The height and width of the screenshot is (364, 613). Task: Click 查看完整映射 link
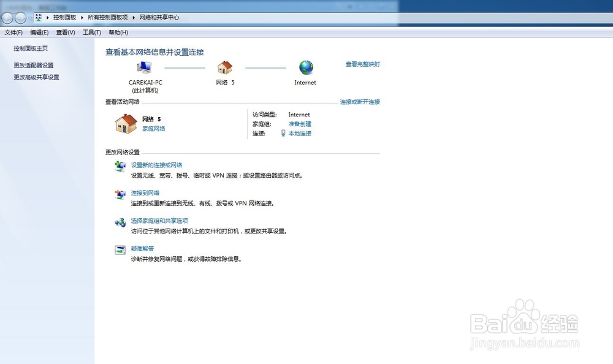click(362, 64)
